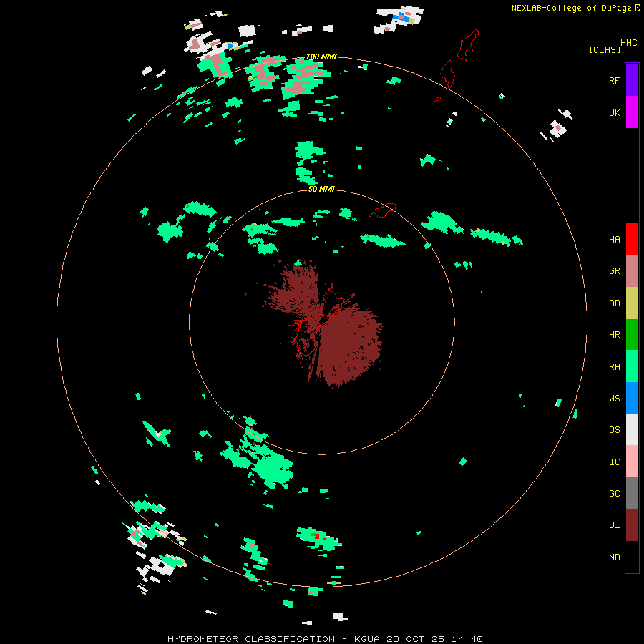Click the Hydrometeor Classification KGUA title caption
This screenshot has height=644, width=644.
(x=325, y=639)
